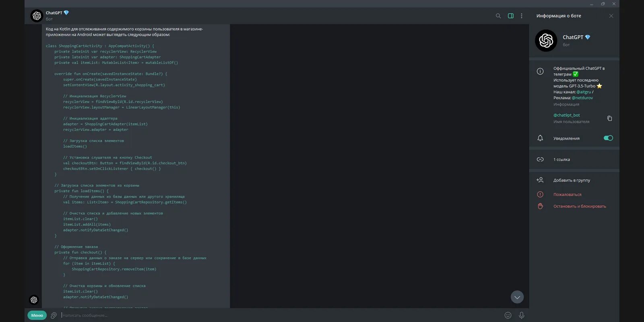Screen dimensions: 644x322
Task: Click the 'Уведомления' label
Action: [x=566, y=138]
